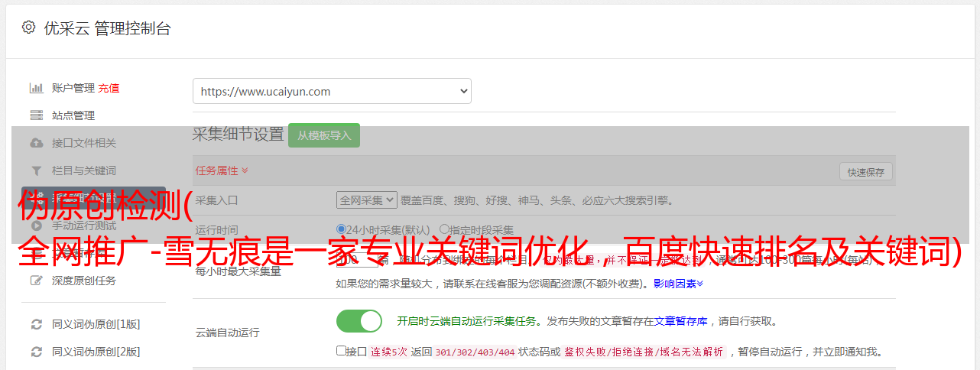Expand the 影响因素 details
Viewport: 980px width, 370px height.
click(x=678, y=284)
